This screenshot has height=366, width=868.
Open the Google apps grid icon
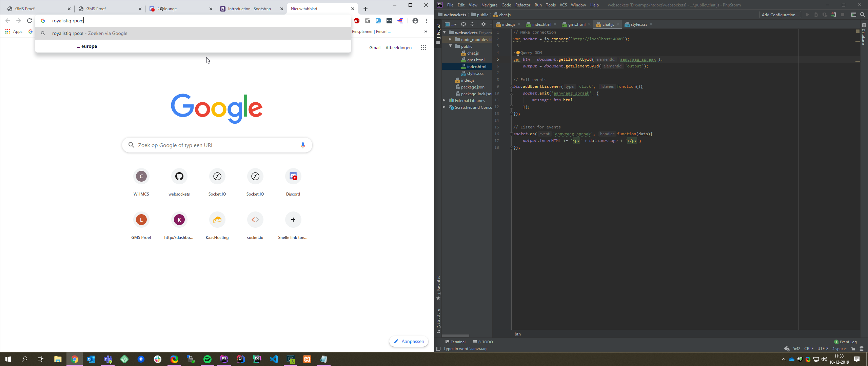click(x=423, y=47)
